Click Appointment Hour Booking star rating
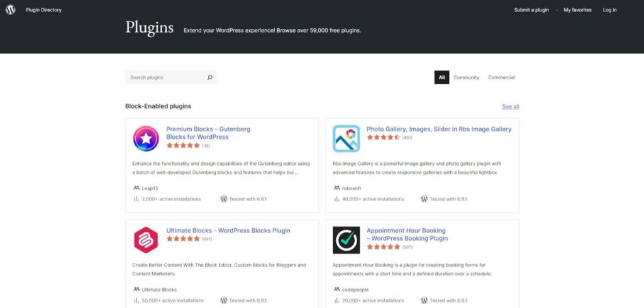Screen dimensions: 644x308 coord(383,247)
